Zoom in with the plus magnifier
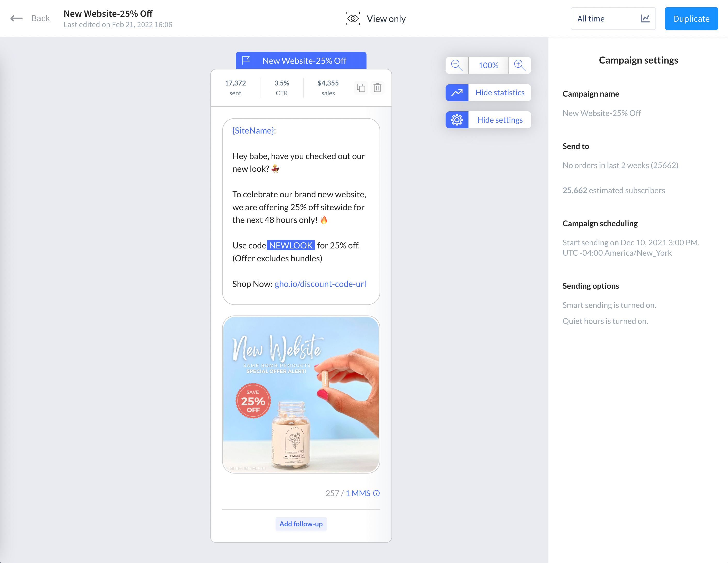Screen dimensions: 728x563 (520, 65)
